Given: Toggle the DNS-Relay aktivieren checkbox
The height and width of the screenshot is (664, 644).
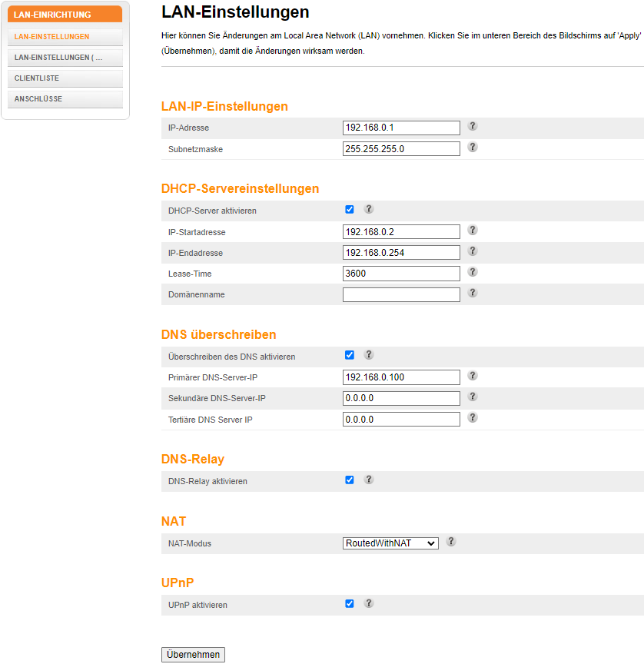Looking at the screenshot, I should click(350, 480).
